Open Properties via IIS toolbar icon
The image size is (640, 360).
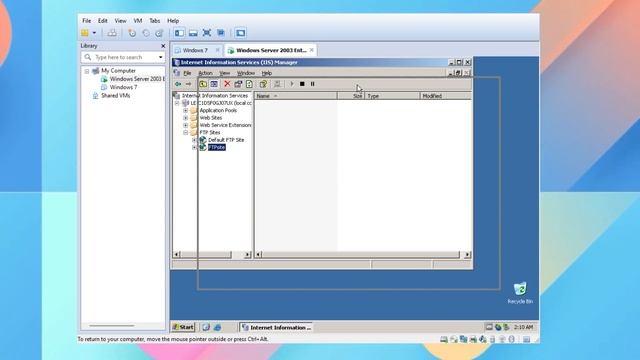[x=238, y=84]
